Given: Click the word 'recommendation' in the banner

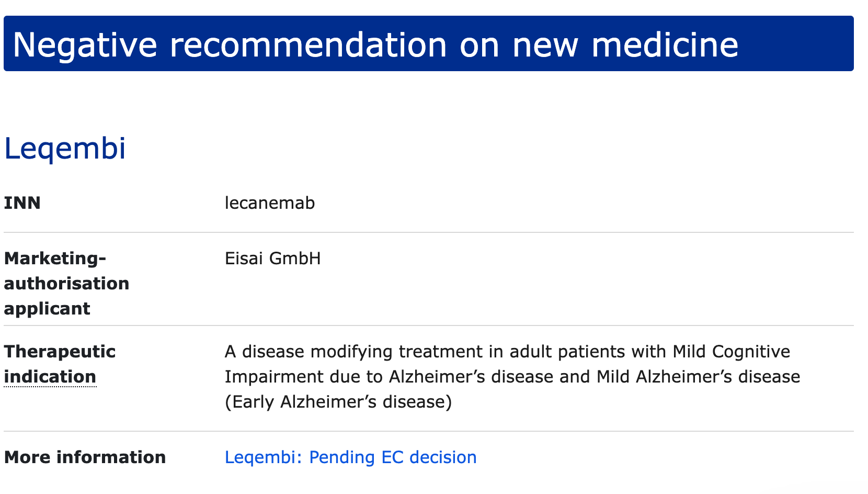Looking at the screenshot, I should (x=309, y=44).
